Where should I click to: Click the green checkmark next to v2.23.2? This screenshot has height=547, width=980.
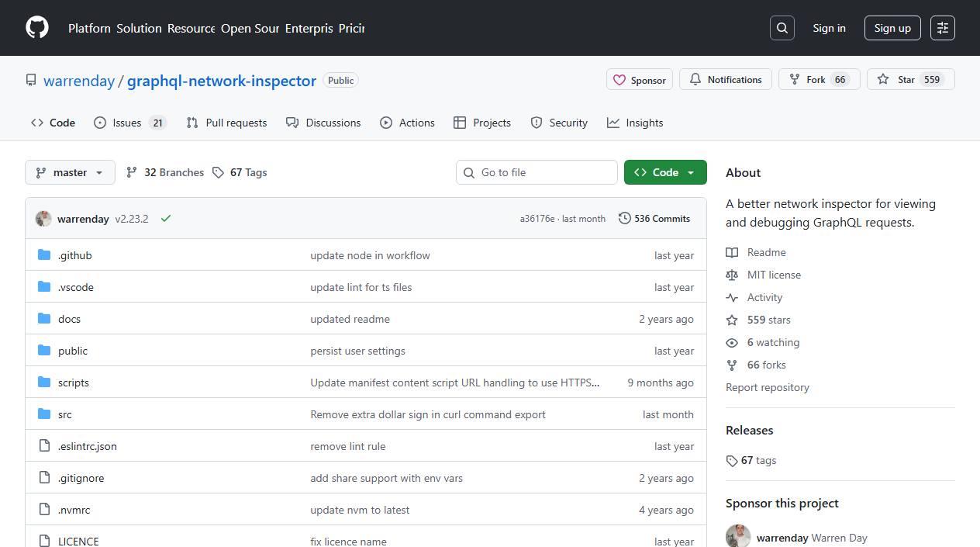point(165,219)
